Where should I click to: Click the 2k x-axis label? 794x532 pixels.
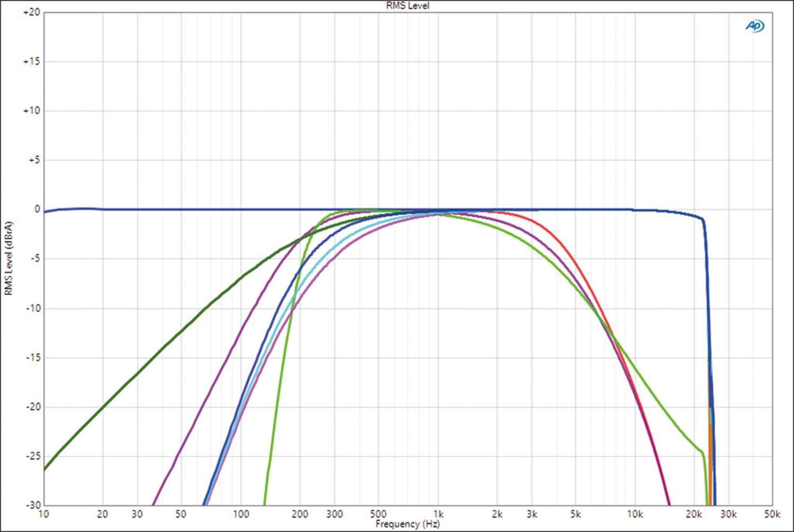pyautogui.click(x=497, y=514)
